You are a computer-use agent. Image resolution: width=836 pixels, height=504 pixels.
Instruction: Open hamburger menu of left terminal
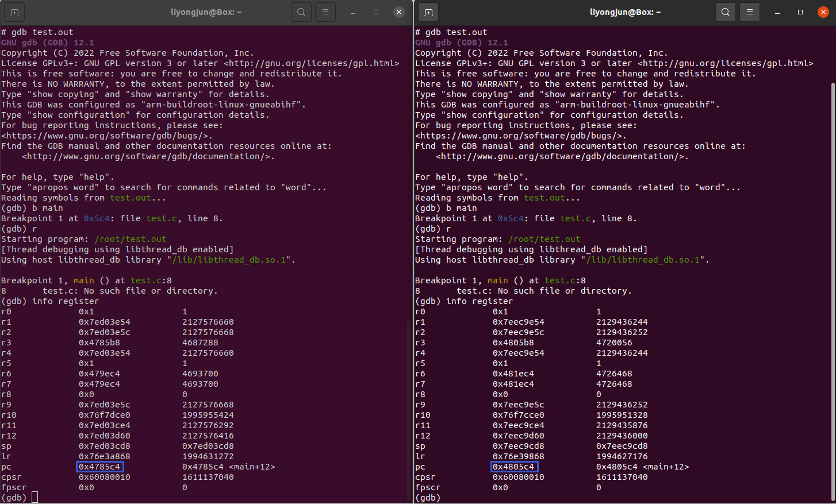point(325,12)
